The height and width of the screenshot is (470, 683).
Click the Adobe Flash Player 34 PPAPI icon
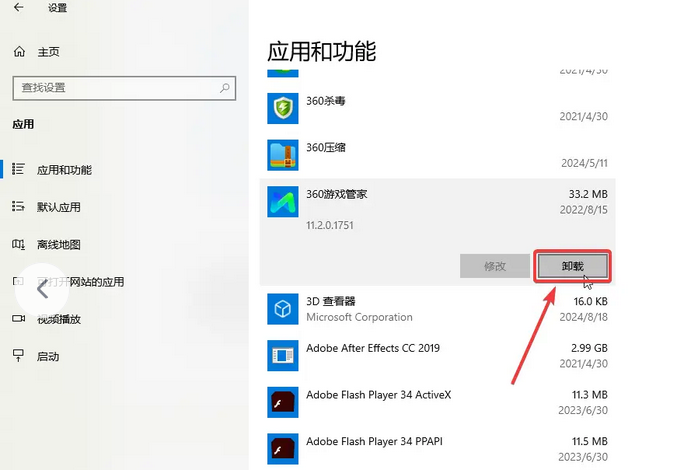click(x=283, y=449)
